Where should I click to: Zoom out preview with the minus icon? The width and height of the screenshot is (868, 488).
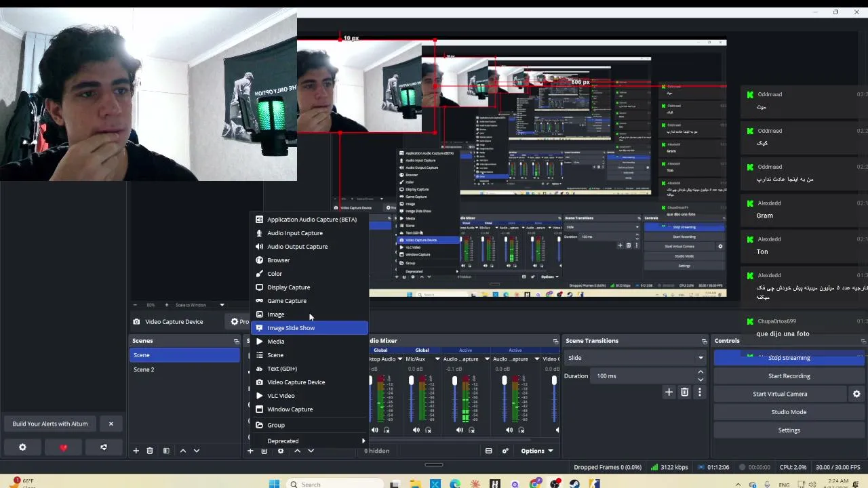point(135,305)
